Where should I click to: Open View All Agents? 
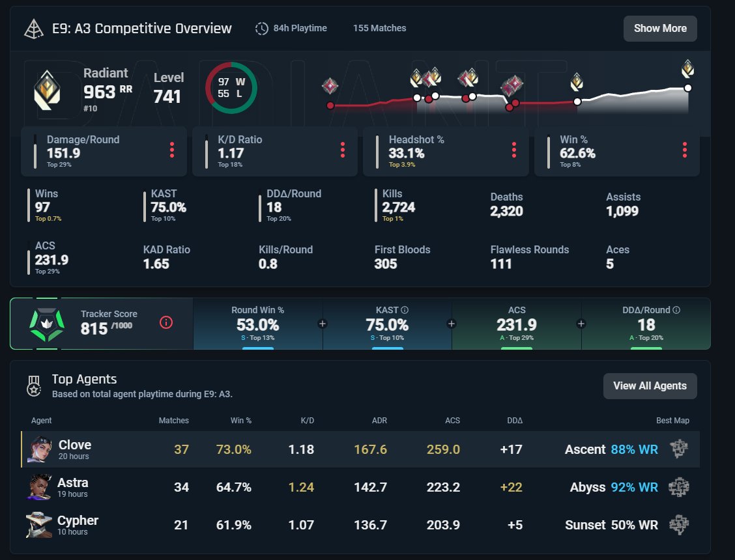coord(650,386)
